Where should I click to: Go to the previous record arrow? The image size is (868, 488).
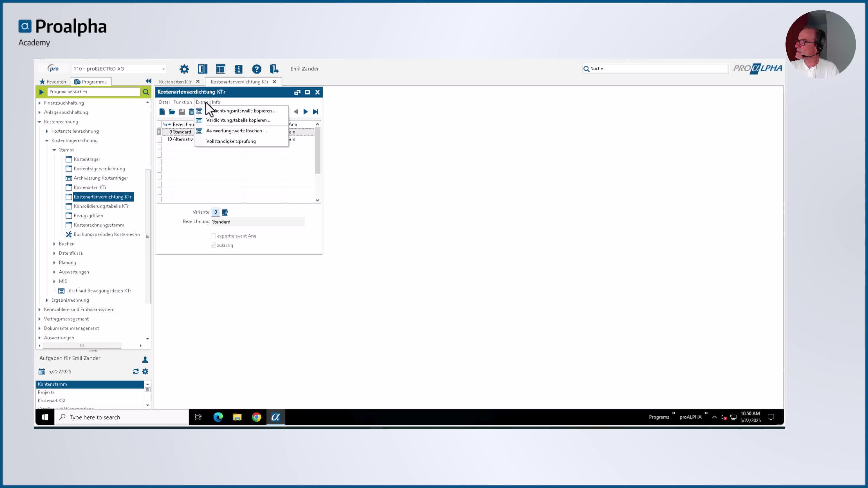point(296,111)
